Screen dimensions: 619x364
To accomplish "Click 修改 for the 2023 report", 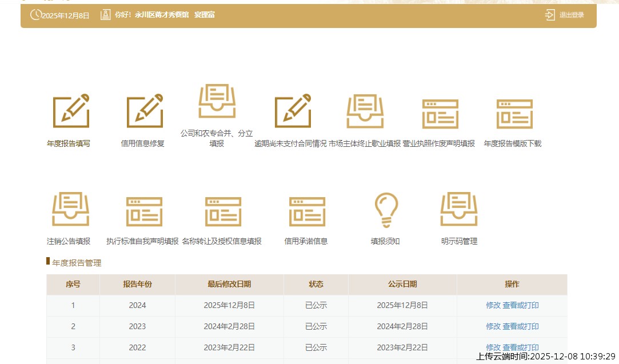I will click(x=493, y=326).
